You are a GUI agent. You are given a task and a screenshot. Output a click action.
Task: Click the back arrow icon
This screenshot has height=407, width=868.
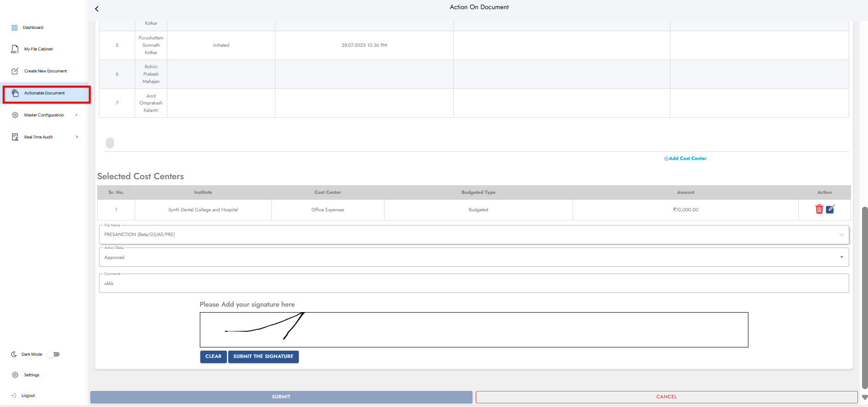pos(97,9)
